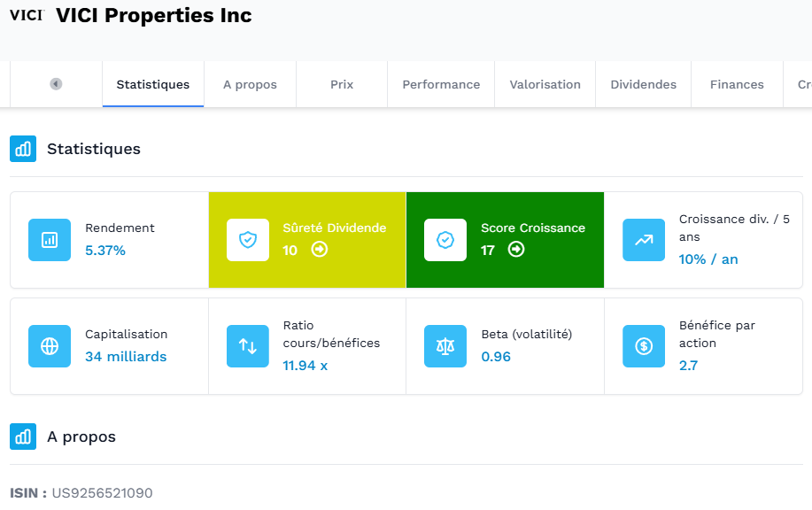The width and height of the screenshot is (812, 510).
Task: Click the 10% / an growth value
Action: [708, 259]
